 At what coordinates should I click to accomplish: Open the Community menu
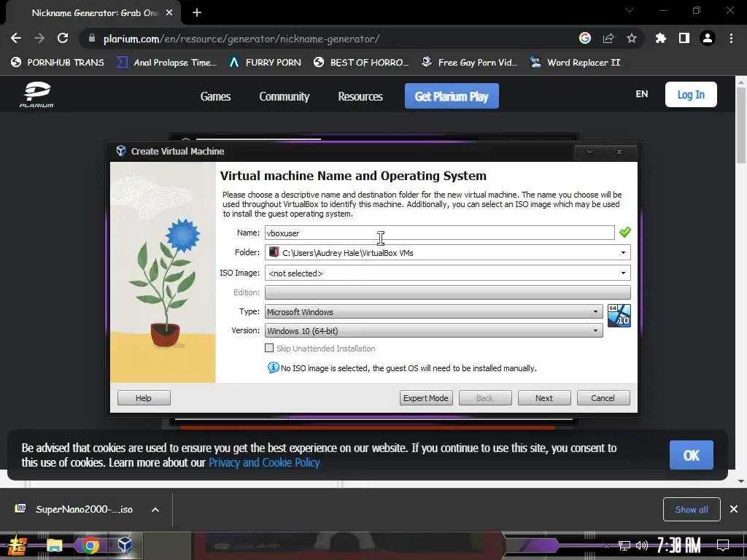pyautogui.click(x=285, y=96)
